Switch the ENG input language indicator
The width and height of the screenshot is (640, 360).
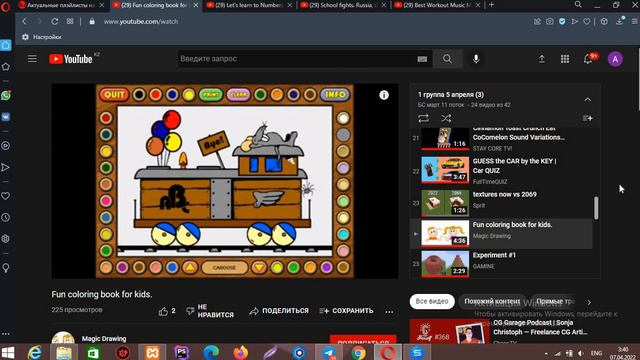point(596,353)
